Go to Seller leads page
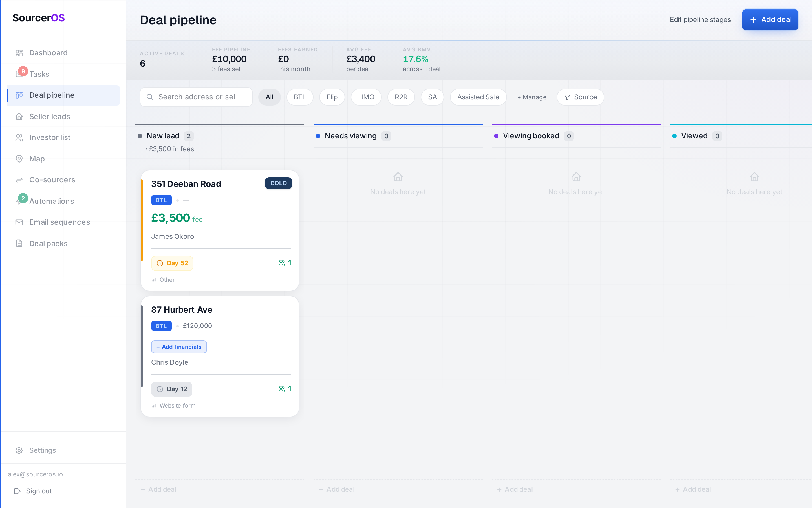 (x=63, y=116)
